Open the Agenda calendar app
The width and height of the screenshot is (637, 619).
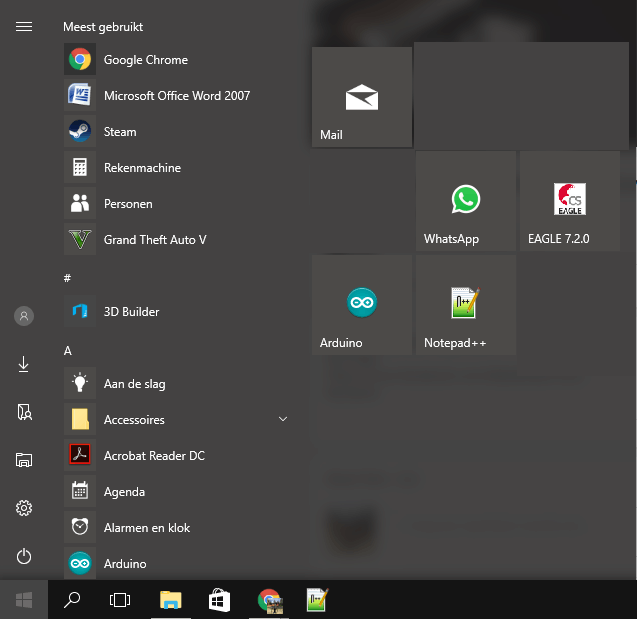tap(178, 491)
